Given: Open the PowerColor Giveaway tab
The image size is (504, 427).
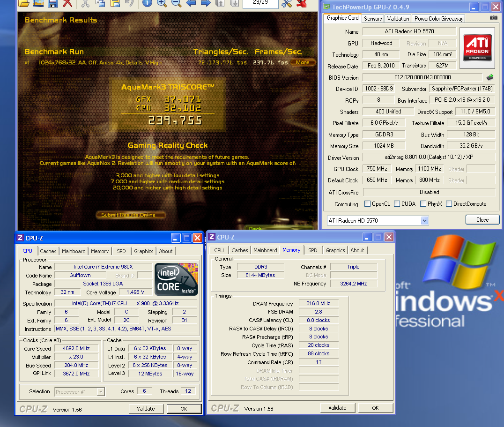Looking at the screenshot, I should (x=439, y=19).
